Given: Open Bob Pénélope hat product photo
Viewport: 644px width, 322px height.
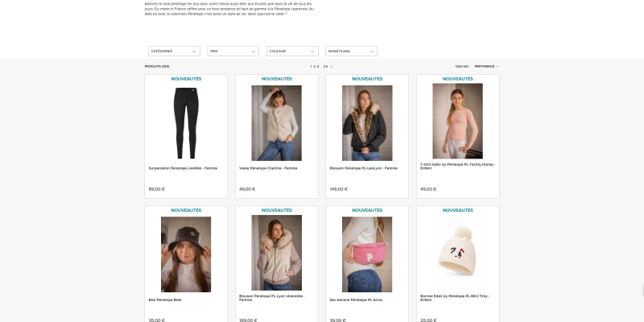Looking at the screenshot, I should pos(186,254).
